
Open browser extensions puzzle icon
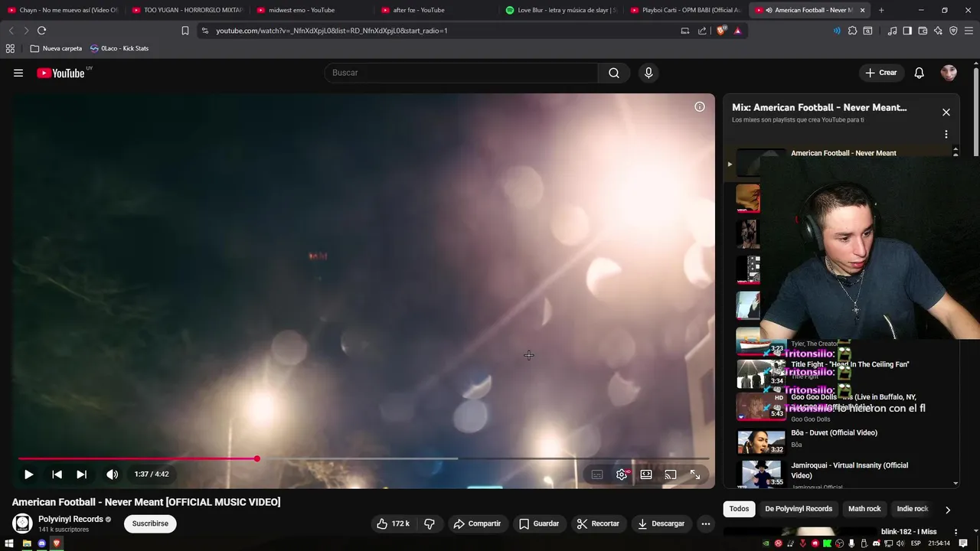[852, 31]
